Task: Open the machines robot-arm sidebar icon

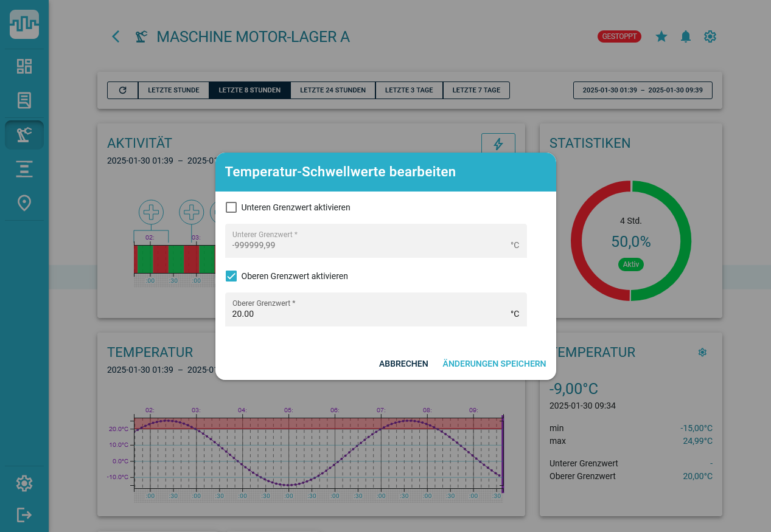Action: coord(24,135)
